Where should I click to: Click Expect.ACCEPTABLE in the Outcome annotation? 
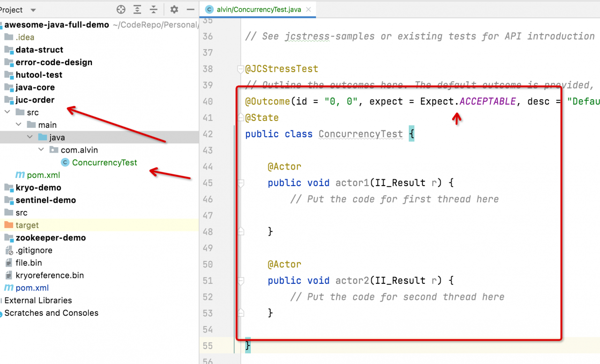[468, 101]
